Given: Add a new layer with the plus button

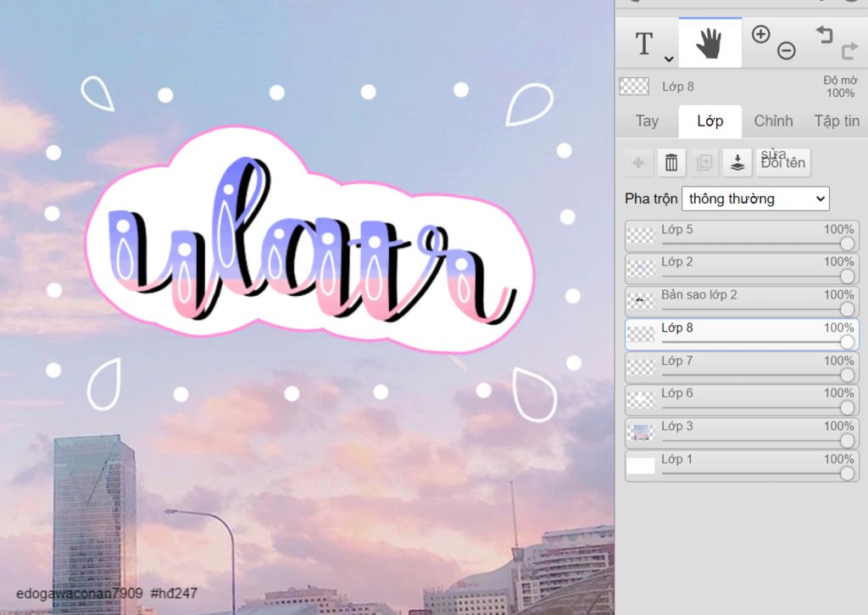Looking at the screenshot, I should pyautogui.click(x=638, y=162).
